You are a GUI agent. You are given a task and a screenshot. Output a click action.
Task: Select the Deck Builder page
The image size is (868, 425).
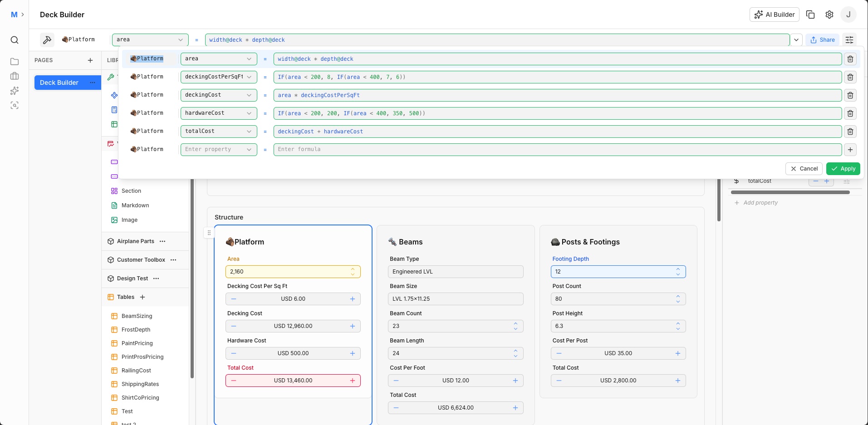coord(59,83)
